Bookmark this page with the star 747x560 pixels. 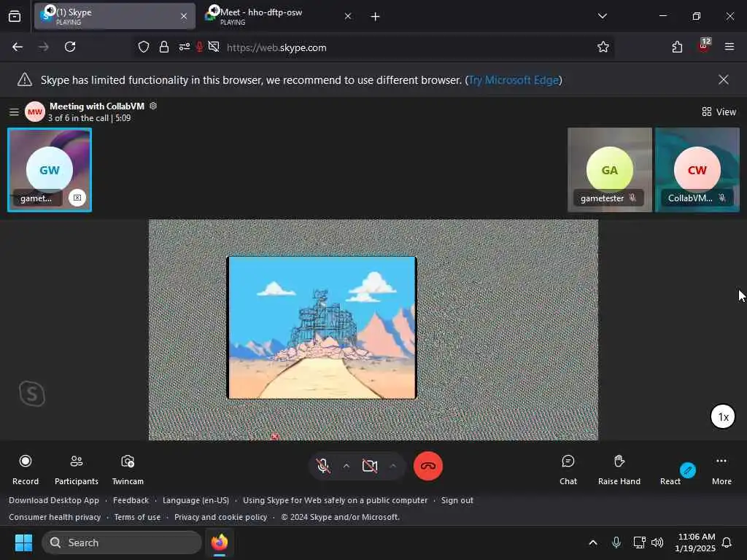click(603, 47)
